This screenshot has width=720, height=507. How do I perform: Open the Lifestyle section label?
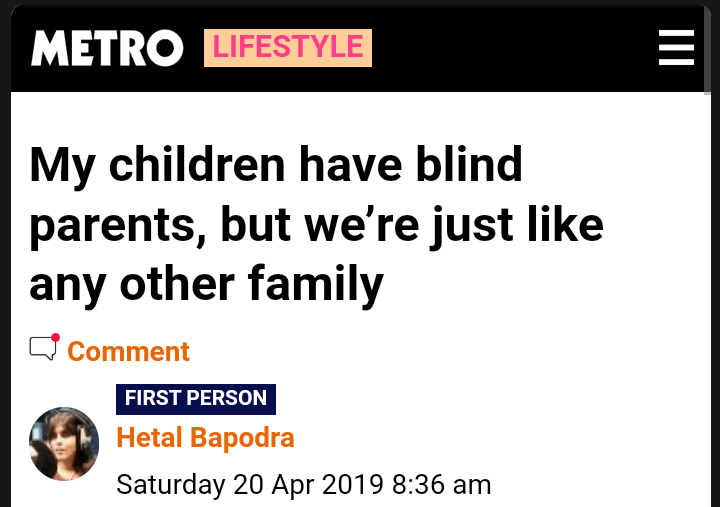287,48
